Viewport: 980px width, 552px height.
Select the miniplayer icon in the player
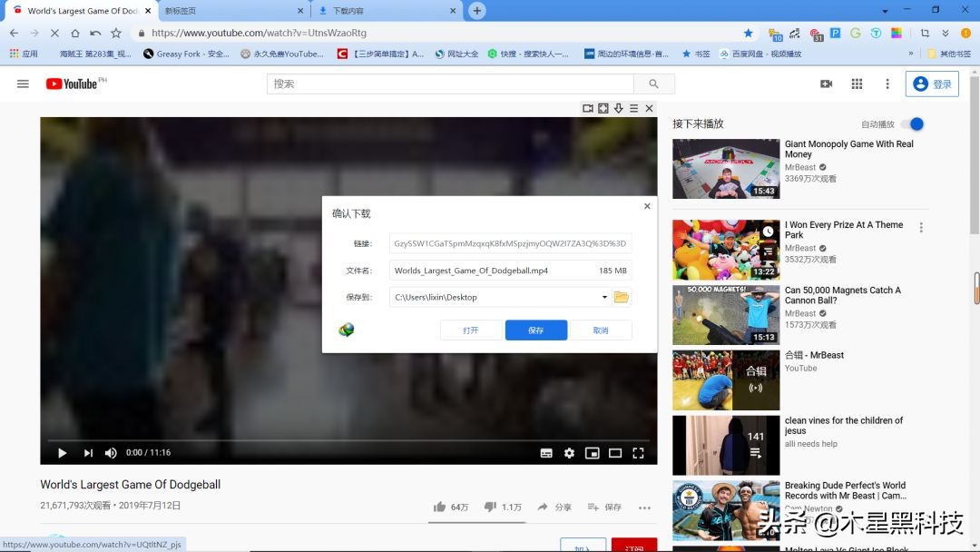[x=593, y=452]
